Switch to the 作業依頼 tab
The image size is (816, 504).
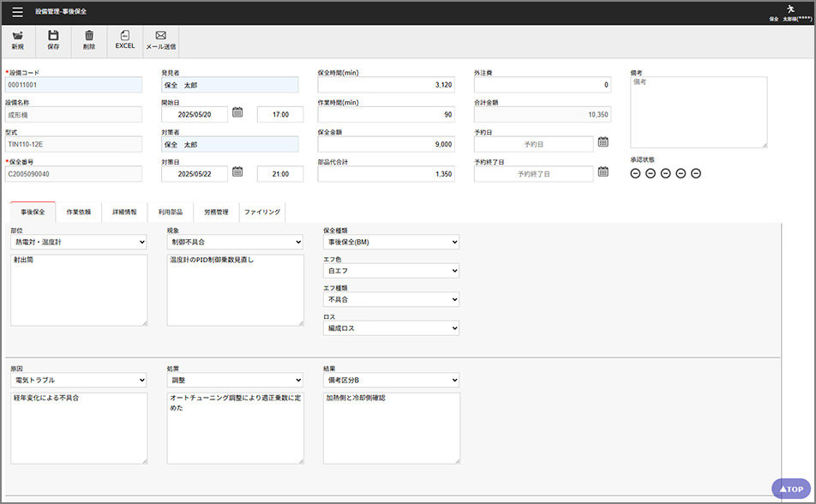tap(79, 212)
